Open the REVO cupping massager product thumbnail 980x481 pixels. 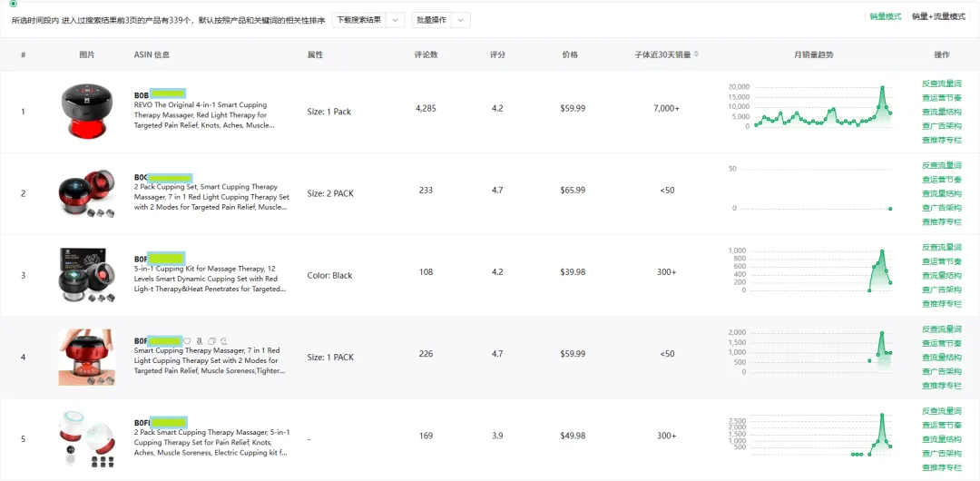pos(86,111)
